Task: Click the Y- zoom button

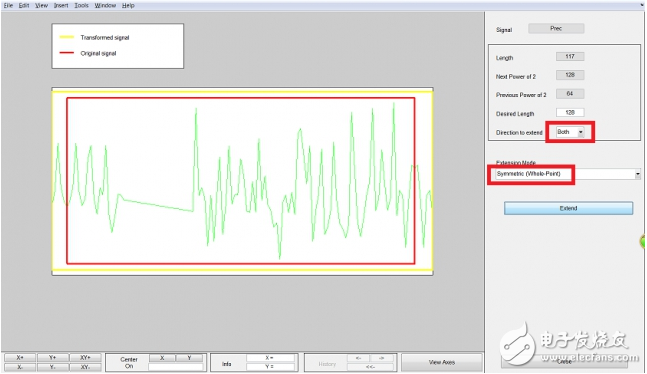Action: point(52,367)
